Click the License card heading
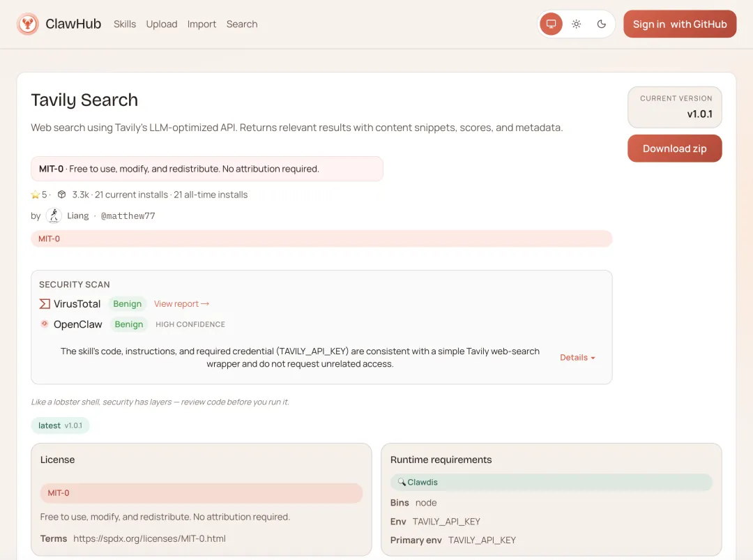 coord(58,460)
